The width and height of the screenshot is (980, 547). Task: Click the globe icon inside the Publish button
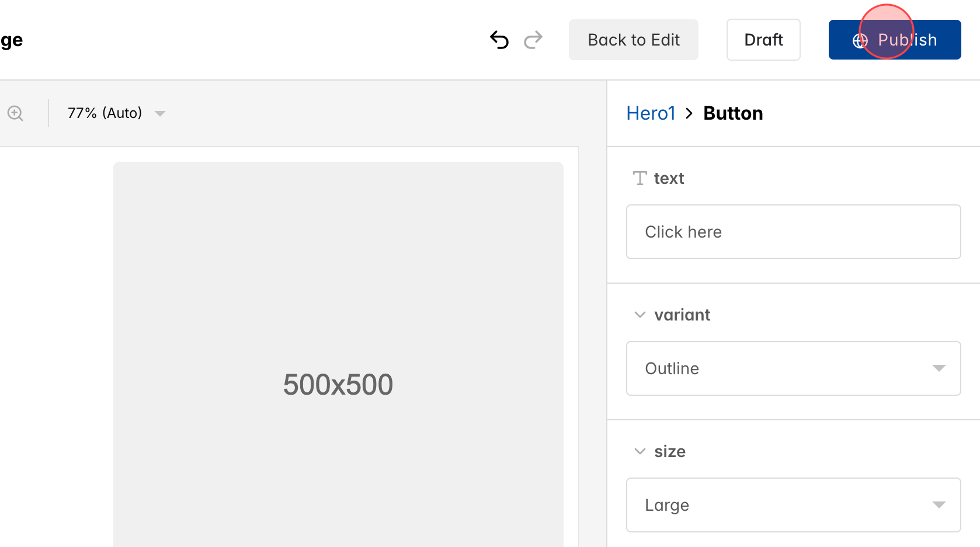tap(859, 40)
